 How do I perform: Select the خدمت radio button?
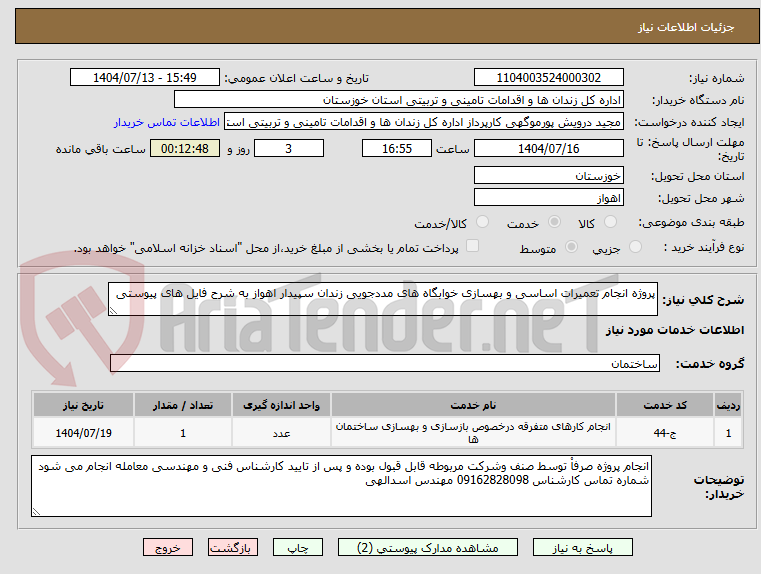554,222
